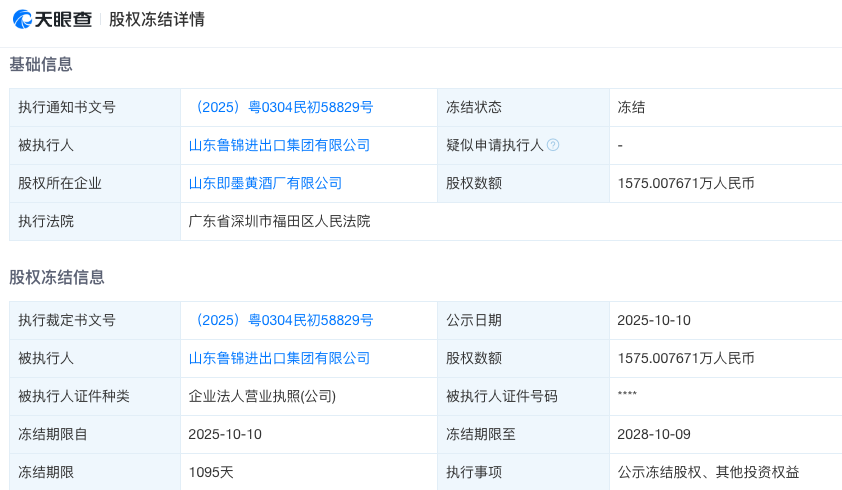The height and width of the screenshot is (490, 842).
Task: Select court name 广东省深圳市福田区人民法院
Action: tap(279, 221)
